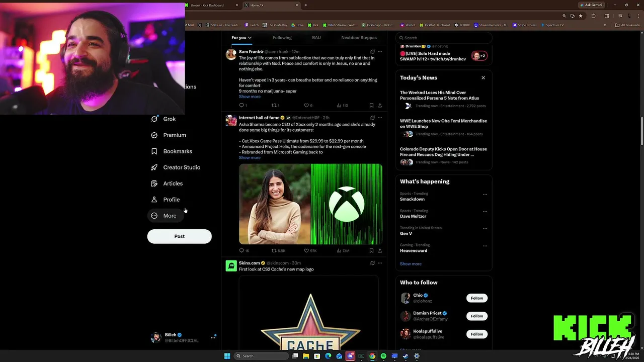Bookmark this page with the star icon
Viewport: 644px width, 362px height.
point(581,16)
